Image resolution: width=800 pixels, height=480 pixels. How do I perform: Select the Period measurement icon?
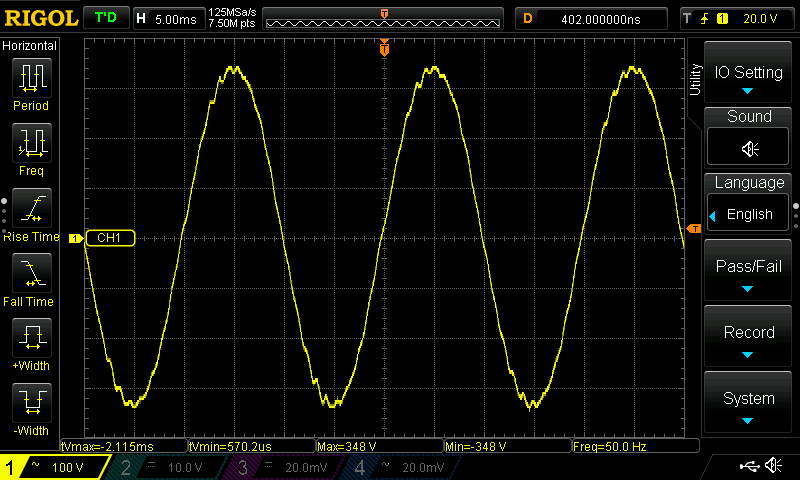pyautogui.click(x=32, y=78)
